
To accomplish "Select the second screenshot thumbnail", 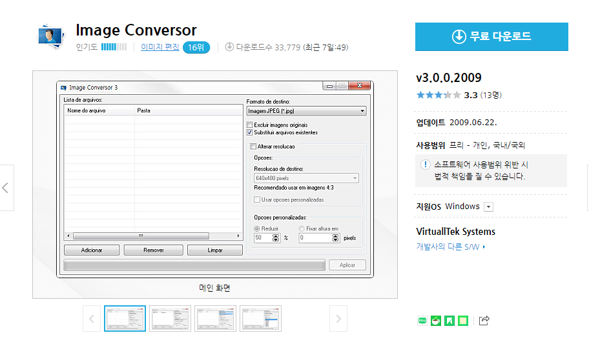I will [x=170, y=319].
